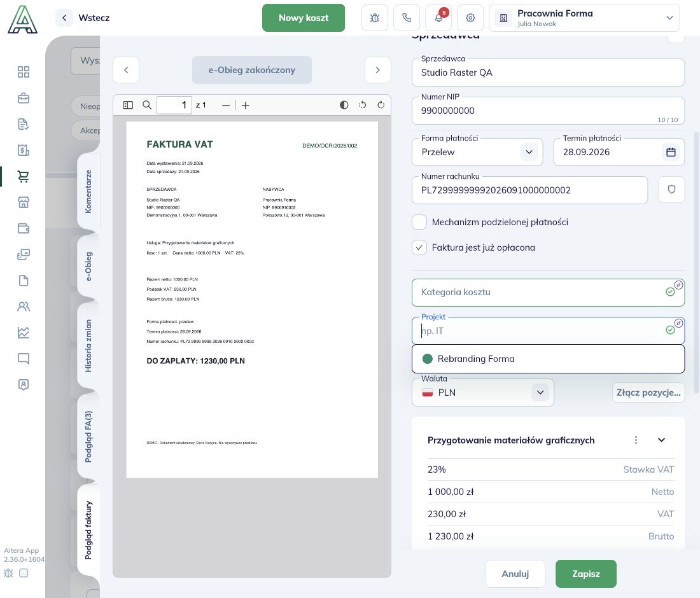Open the Historia zmian side tab
Viewport: 700px width, 598px height.
88,345
